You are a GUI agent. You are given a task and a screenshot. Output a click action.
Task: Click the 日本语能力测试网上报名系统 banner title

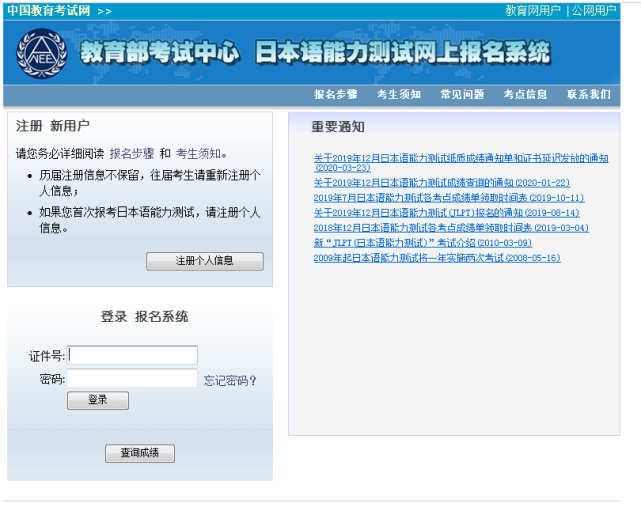[x=403, y=52]
